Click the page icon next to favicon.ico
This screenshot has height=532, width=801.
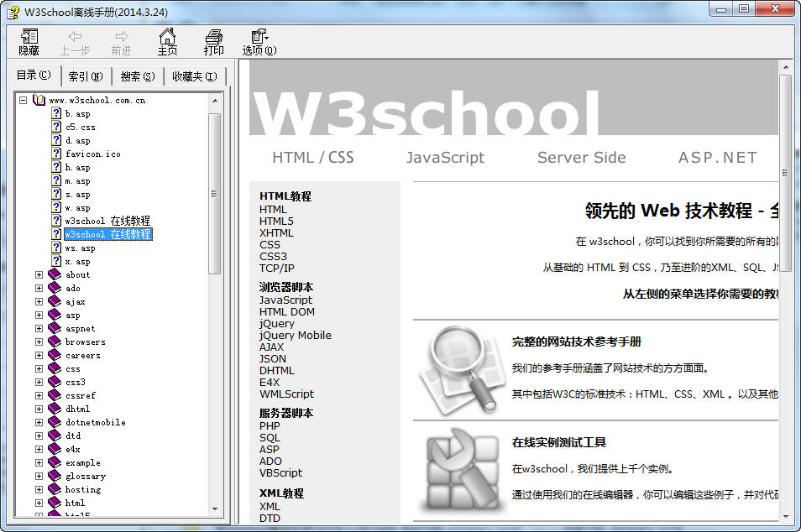click(57, 154)
